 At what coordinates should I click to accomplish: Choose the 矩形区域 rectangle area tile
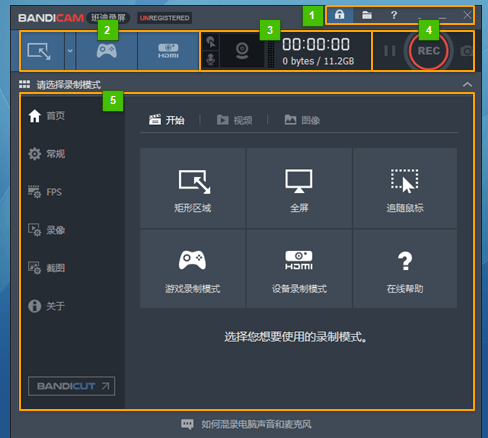click(192, 188)
